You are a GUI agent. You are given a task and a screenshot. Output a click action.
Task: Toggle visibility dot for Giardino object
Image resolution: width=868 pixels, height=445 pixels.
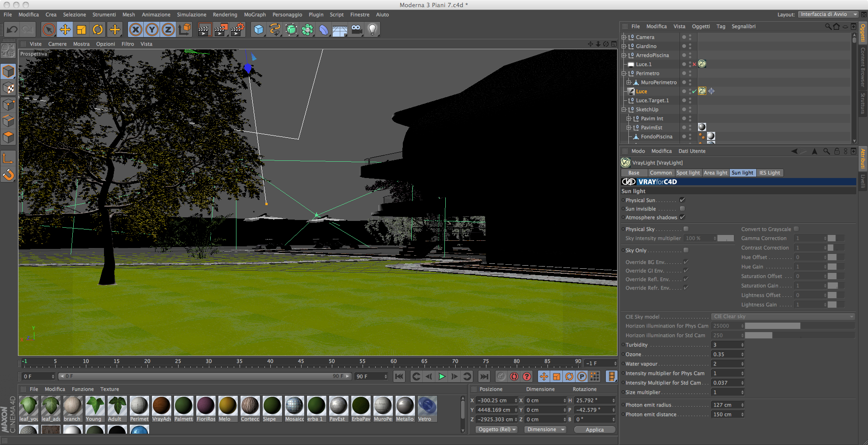tap(684, 46)
